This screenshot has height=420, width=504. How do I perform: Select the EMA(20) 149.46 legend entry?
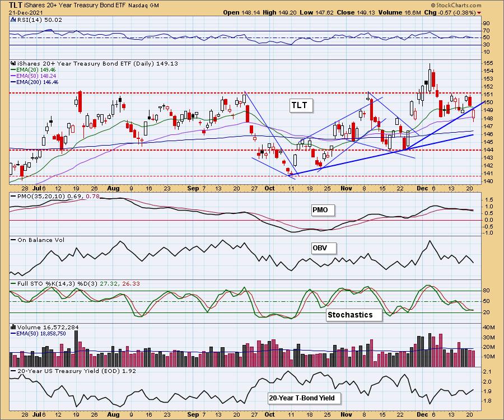coord(33,70)
